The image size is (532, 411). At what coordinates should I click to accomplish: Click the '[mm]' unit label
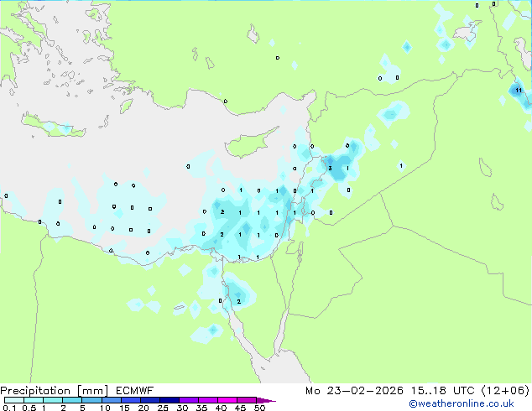click(x=93, y=391)
